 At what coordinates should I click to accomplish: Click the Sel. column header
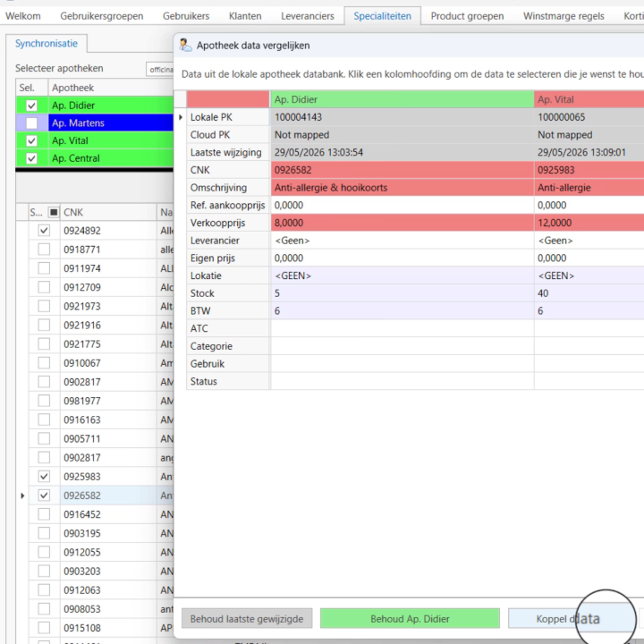click(x=32, y=88)
